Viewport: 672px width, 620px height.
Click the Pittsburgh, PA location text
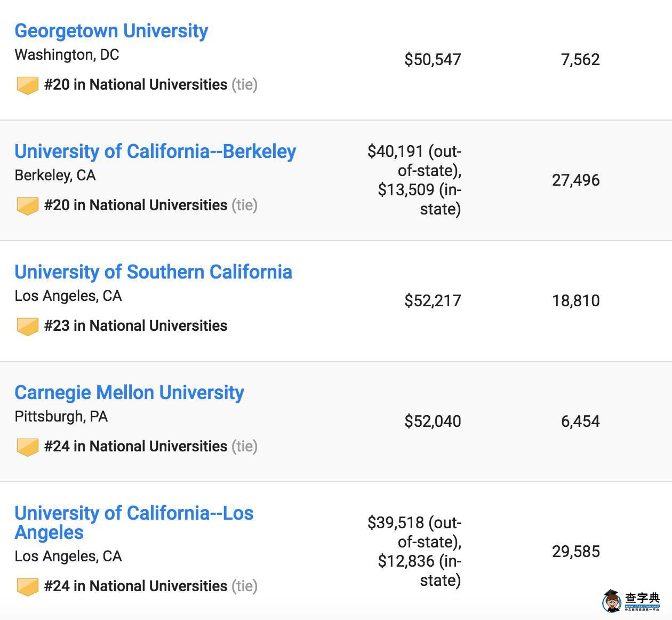click(61, 416)
